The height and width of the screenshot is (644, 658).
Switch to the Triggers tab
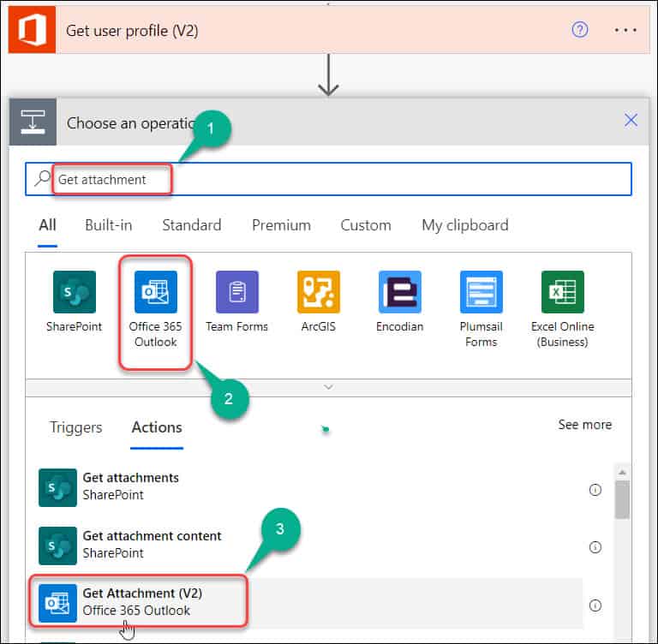[76, 427]
